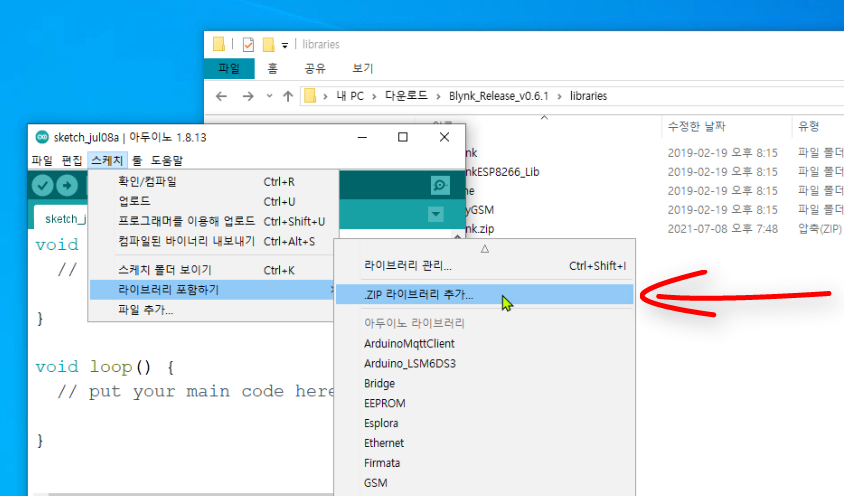The image size is (844, 496).
Task: Select the TinyGSM folder row
Action: [x=654, y=209]
